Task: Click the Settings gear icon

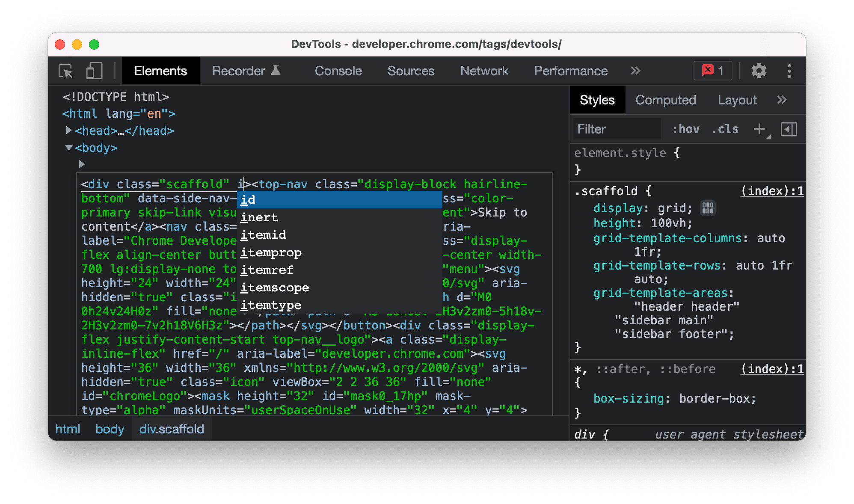Action: coord(757,71)
